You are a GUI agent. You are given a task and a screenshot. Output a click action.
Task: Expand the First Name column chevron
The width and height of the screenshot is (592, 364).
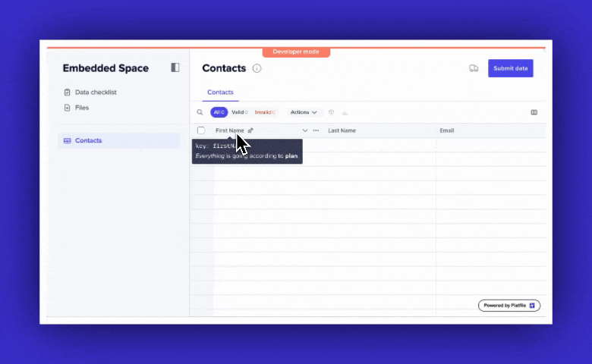[304, 130]
